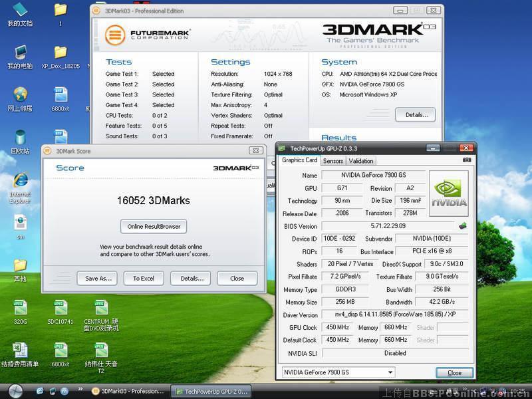Click the Memory Type GDDR3 value
Image resolution: width=532 pixels, height=399 pixels.
pos(345,289)
